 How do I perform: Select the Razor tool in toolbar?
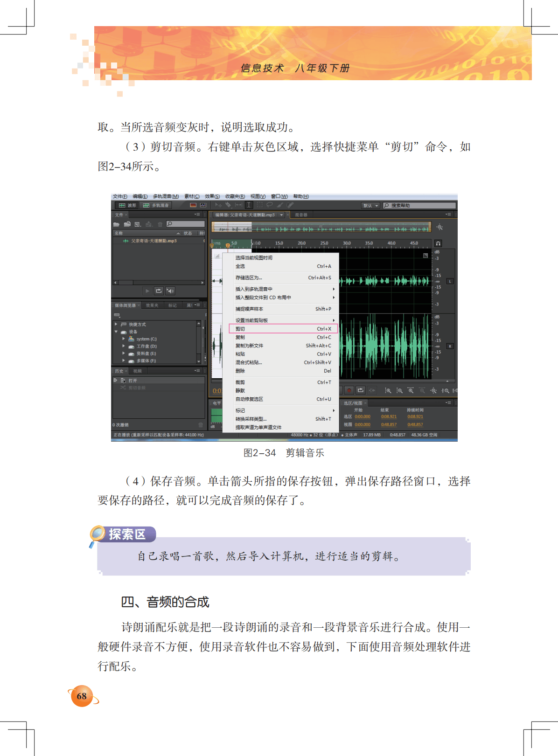click(228, 205)
